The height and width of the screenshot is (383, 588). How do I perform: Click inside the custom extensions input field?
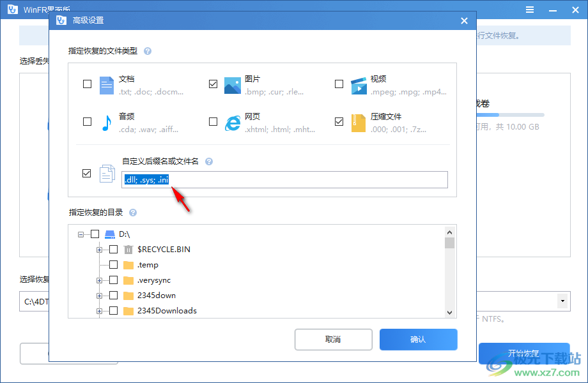[x=281, y=179]
